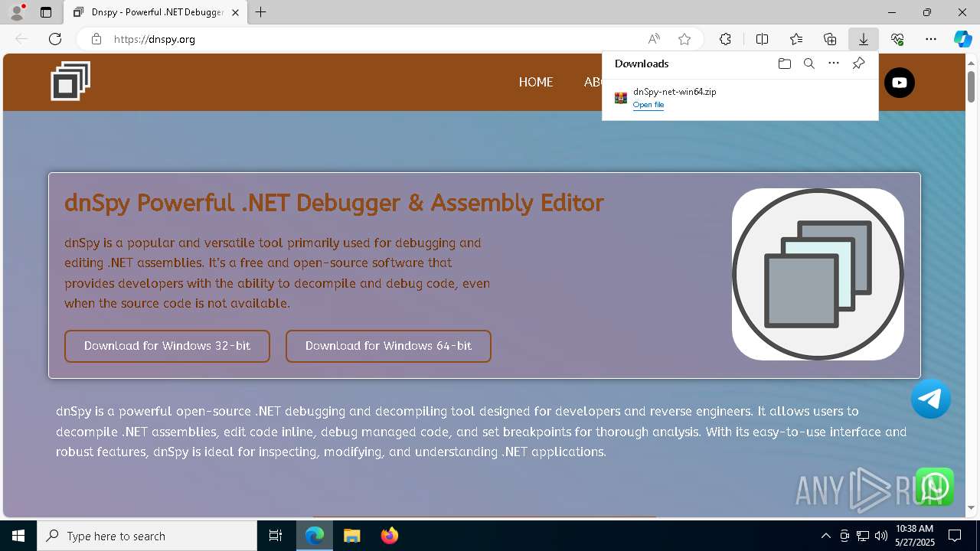Open More options in Downloads panel
The width and height of the screenshot is (980, 551).
[x=834, y=64]
